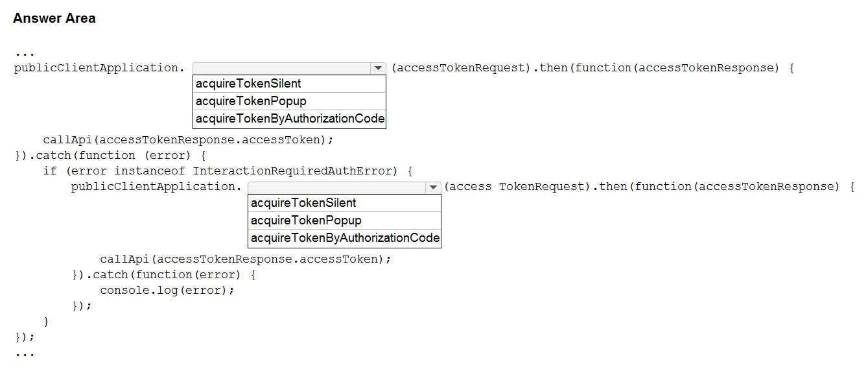This screenshot has height=369, width=868.
Task: Click the indented publicClientApplication. text inside if block
Action: coord(156,187)
